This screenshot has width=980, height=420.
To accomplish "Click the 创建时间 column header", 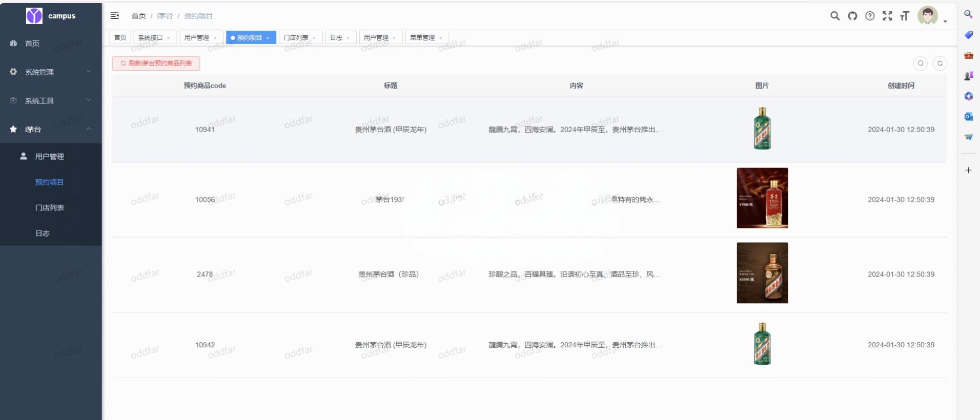I will [x=901, y=86].
